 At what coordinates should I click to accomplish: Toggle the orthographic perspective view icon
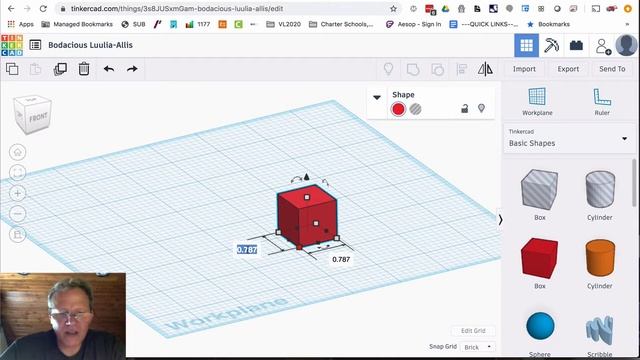pyautogui.click(x=18, y=235)
